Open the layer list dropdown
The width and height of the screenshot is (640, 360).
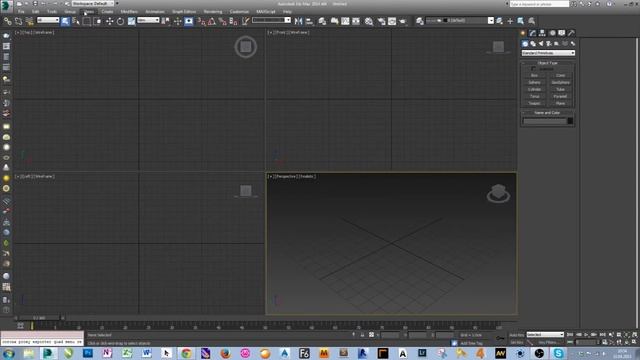pyautogui.click(x=460, y=20)
